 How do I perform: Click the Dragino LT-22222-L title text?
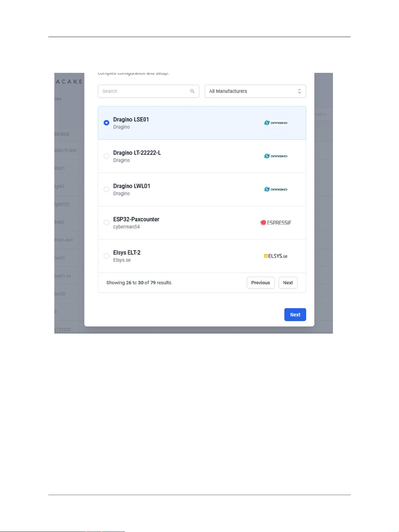click(137, 153)
